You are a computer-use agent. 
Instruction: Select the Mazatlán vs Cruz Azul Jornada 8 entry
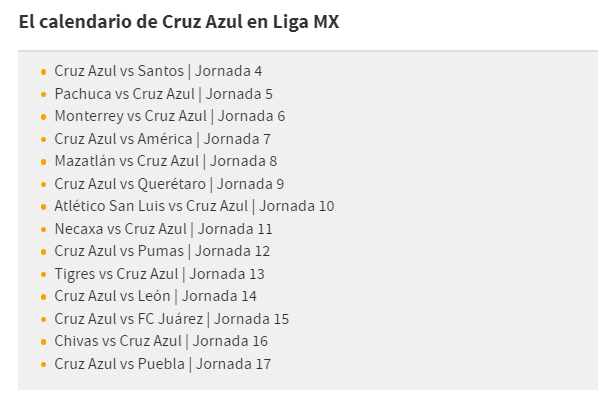[x=165, y=161]
